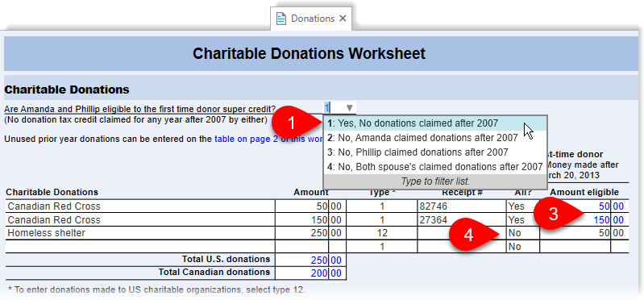Click the Amount eligible column header

(584, 192)
